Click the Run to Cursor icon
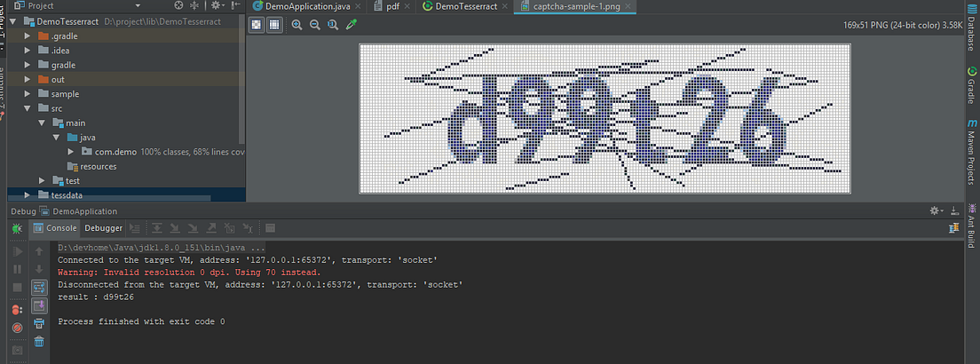Screen dimensions: 980x364 pyautogui.click(x=248, y=228)
